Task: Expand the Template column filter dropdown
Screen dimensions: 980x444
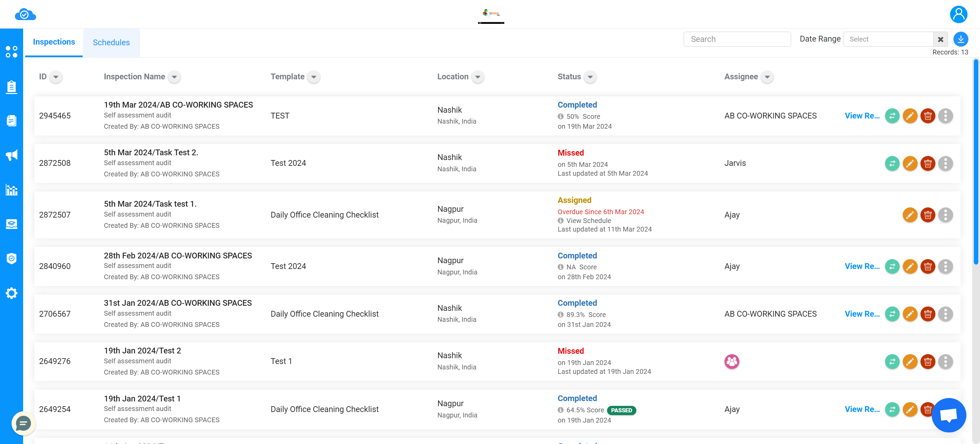Action: tap(313, 77)
